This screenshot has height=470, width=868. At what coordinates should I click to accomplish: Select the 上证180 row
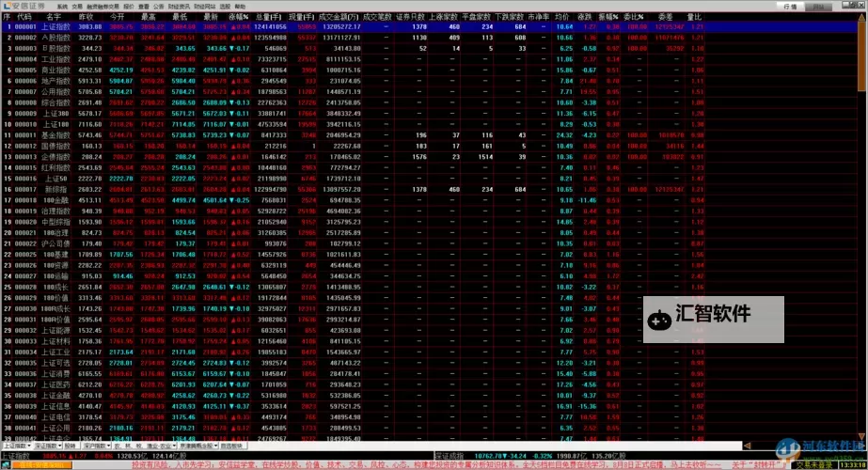pyautogui.click(x=56, y=123)
